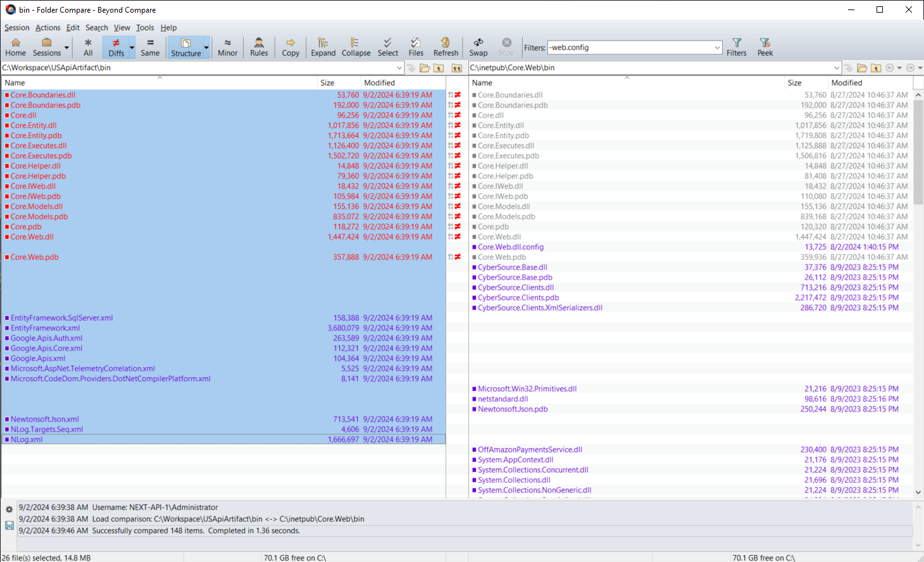Sort right pane by Modified column header
This screenshot has height=562, width=924.
(x=846, y=83)
